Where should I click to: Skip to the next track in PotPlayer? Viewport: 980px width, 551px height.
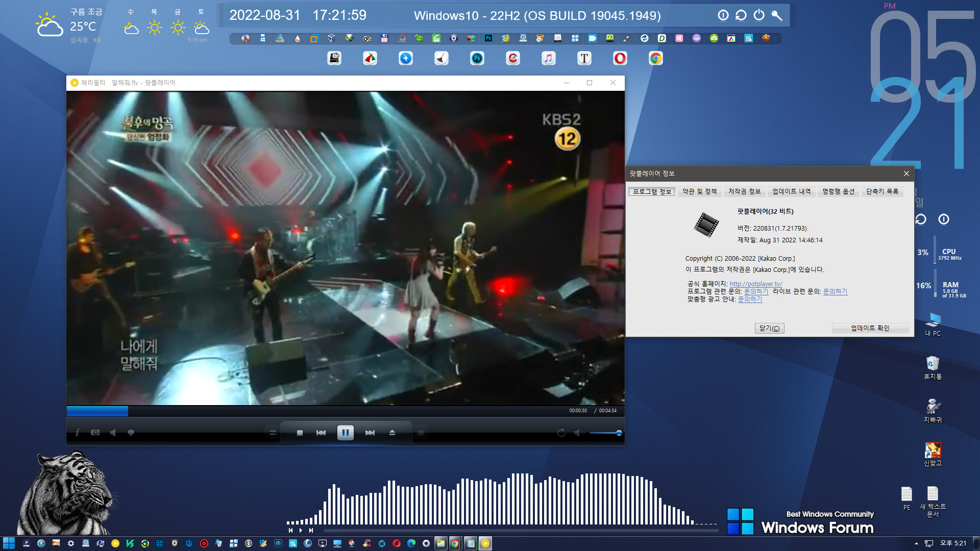coord(370,433)
